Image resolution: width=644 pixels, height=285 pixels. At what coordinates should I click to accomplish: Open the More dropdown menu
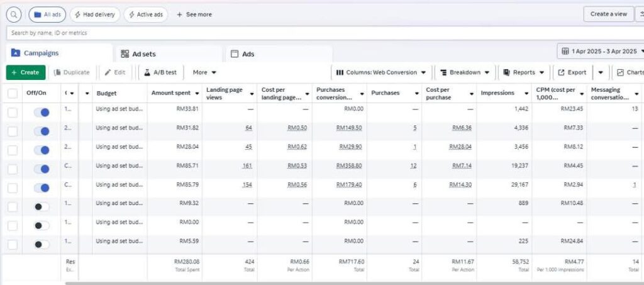tap(204, 72)
